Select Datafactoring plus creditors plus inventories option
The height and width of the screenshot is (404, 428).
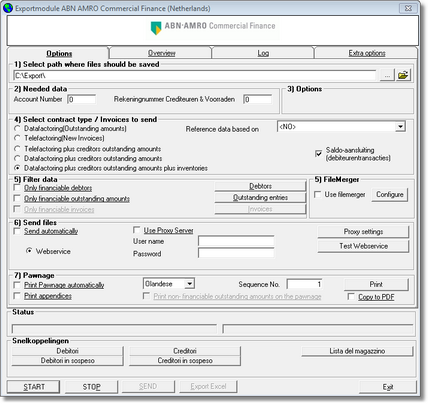[17, 168]
